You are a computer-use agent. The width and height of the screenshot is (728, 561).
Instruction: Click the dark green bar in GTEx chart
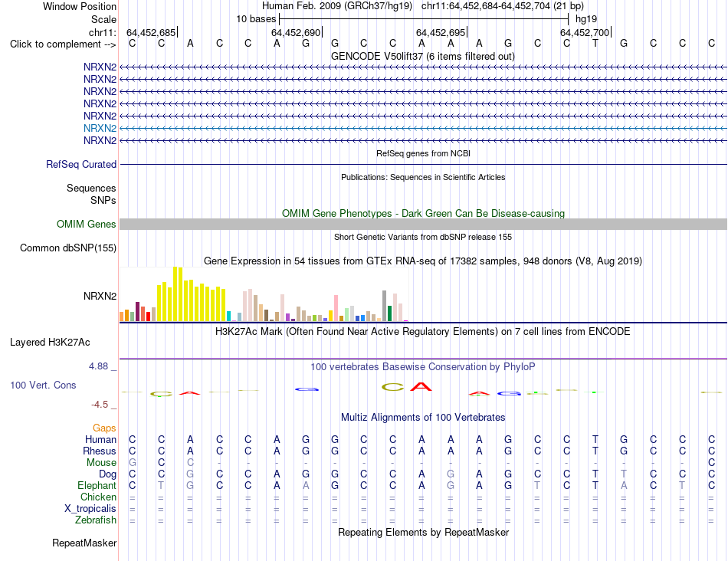coord(389,313)
